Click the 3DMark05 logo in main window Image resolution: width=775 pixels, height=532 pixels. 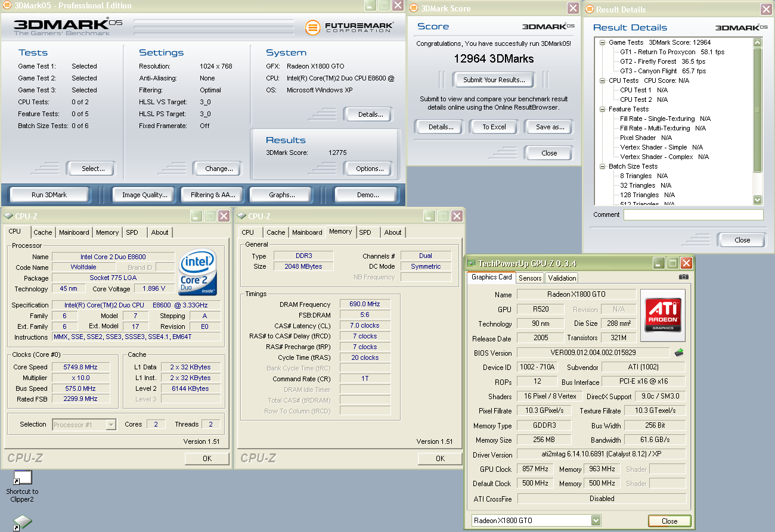click(69, 27)
